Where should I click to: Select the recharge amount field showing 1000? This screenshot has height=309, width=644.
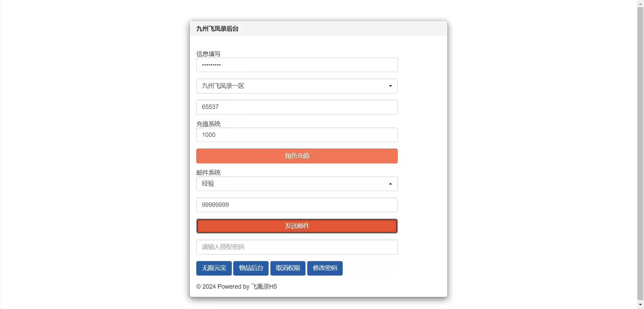[297, 135]
